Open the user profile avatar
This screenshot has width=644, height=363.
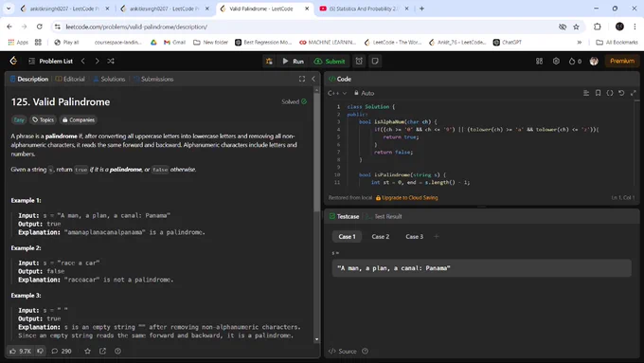point(594,61)
